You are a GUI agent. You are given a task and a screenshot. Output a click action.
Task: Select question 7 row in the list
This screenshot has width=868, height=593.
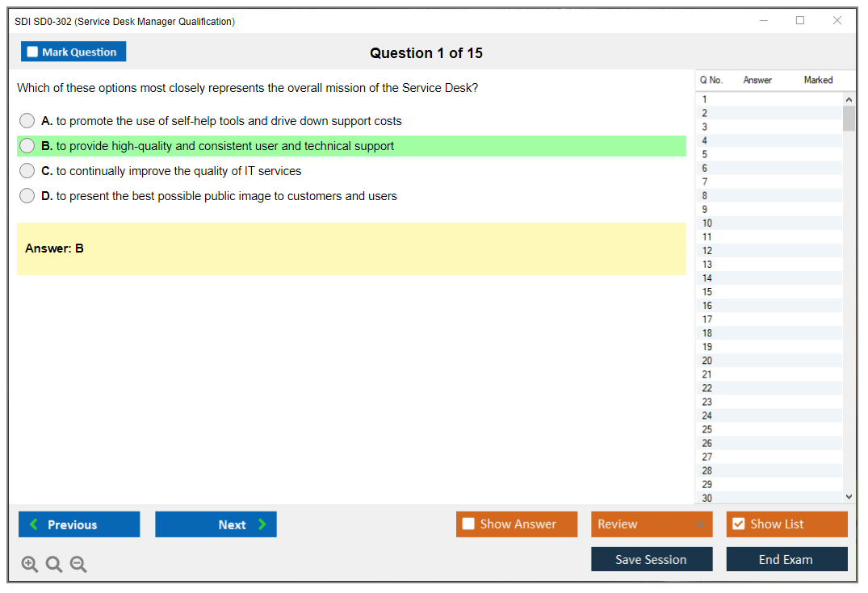(x=706, y=182)
